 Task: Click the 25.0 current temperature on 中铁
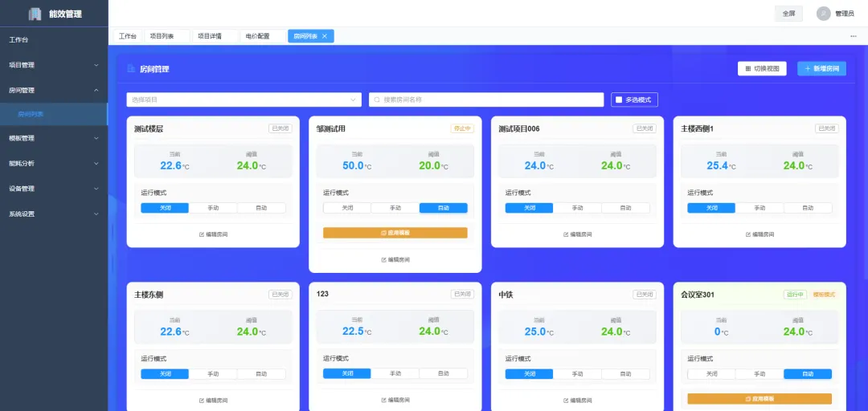(x=534, y=332)
